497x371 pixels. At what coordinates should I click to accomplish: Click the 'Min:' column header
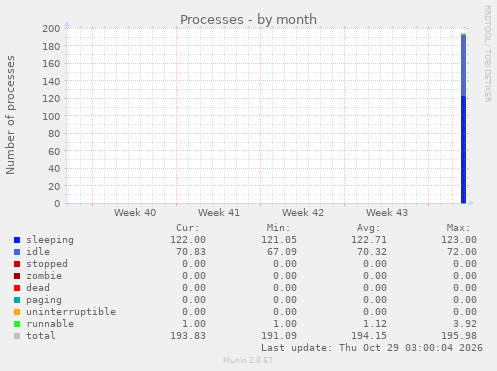278,228
